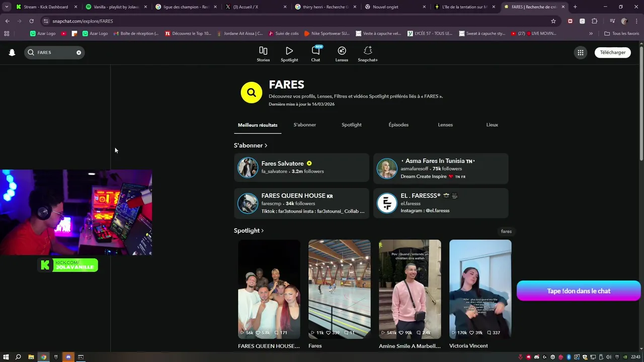Switch to L'île de la tentation tab
The image size is (644, 362).
click(464, 7)
